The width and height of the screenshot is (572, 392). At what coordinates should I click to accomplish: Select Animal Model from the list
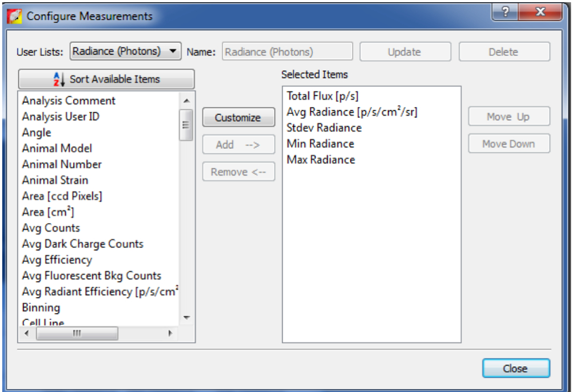[57, 148]
